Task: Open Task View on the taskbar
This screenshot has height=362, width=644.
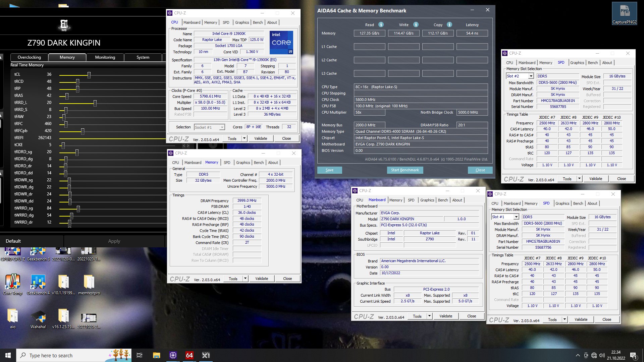Action: [x=140, y=355]
